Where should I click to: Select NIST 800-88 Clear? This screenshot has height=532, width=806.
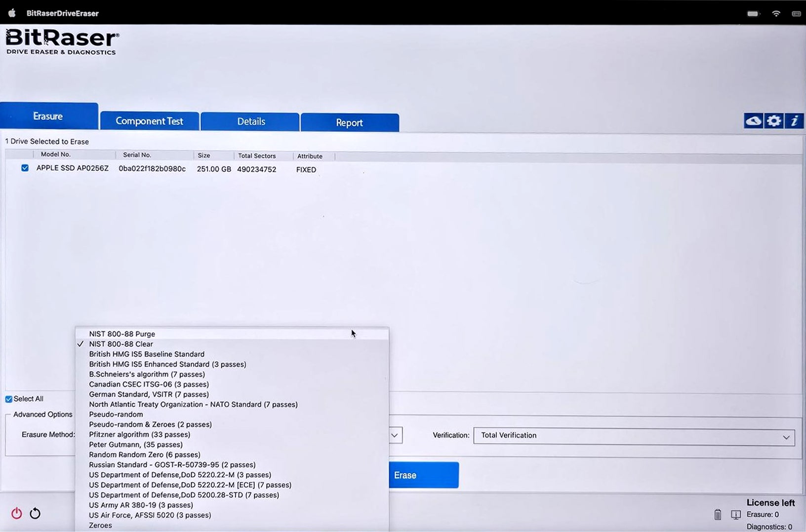[x=232, y=344]
